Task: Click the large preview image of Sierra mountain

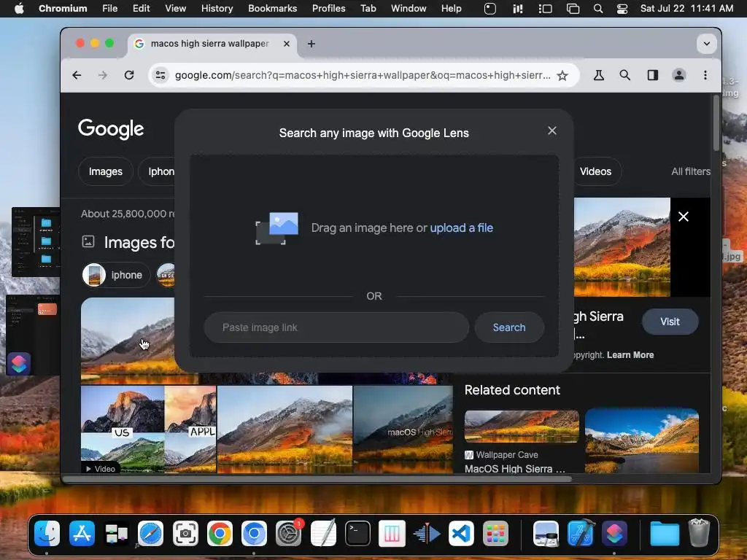Action: coord(622,247)
